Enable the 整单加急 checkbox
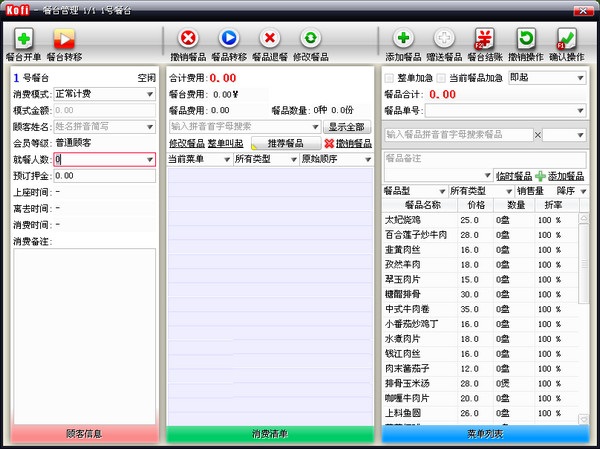The width and height of the screenshot is (600, 449). (x=390, y=77)
